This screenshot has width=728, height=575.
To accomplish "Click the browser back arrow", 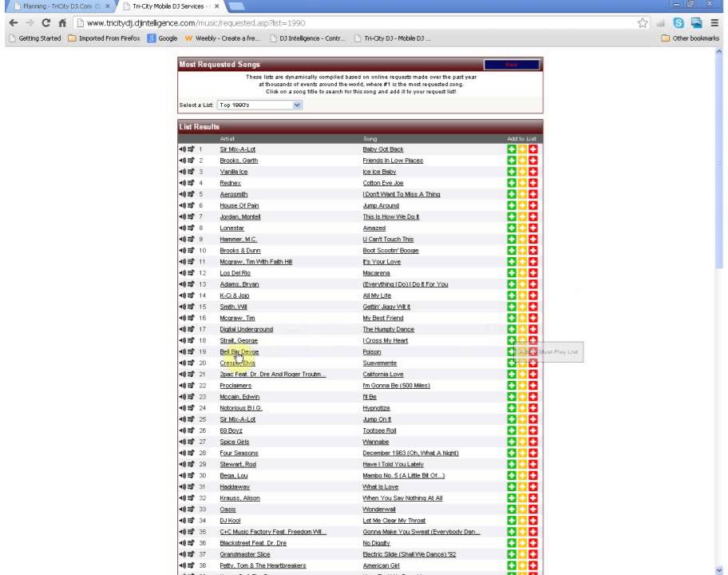I will tap(14, 22).
